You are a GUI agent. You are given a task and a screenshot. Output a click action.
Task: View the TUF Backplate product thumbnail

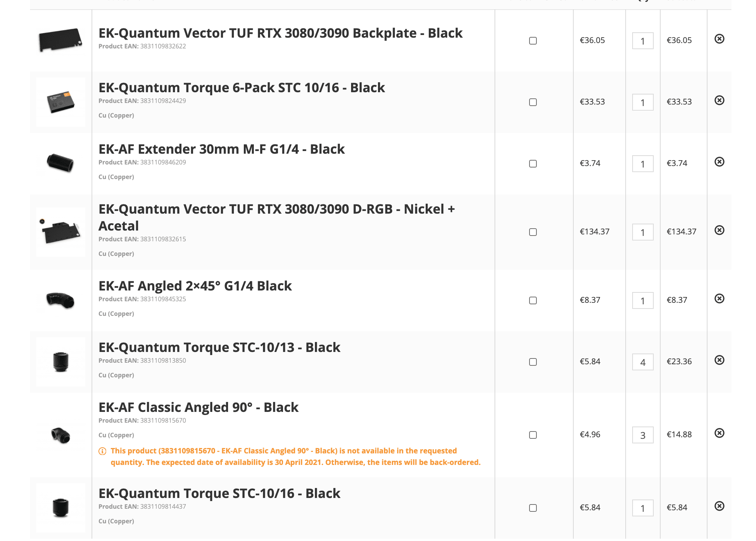60,40
